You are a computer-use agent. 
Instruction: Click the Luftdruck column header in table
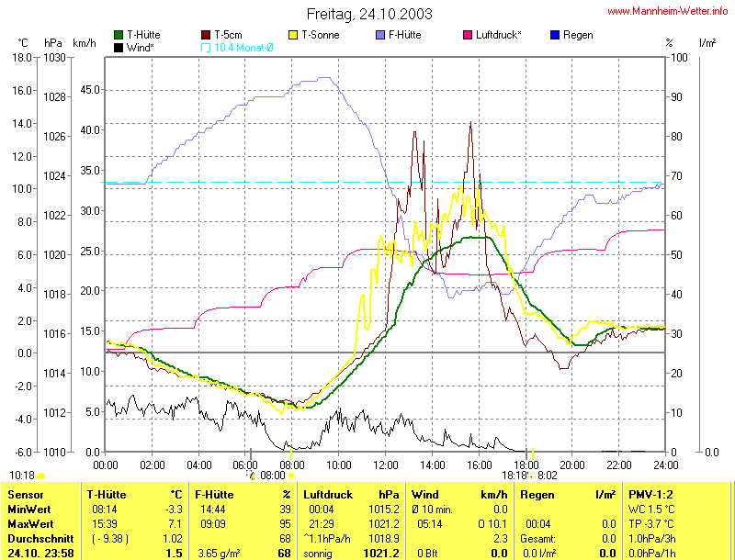point(330,494)
